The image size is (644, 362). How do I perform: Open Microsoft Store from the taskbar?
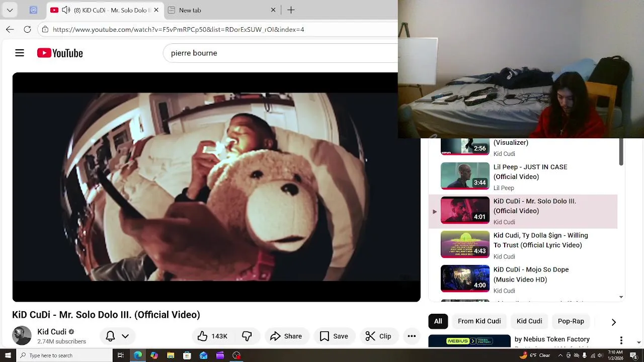[x=187, y=355]
